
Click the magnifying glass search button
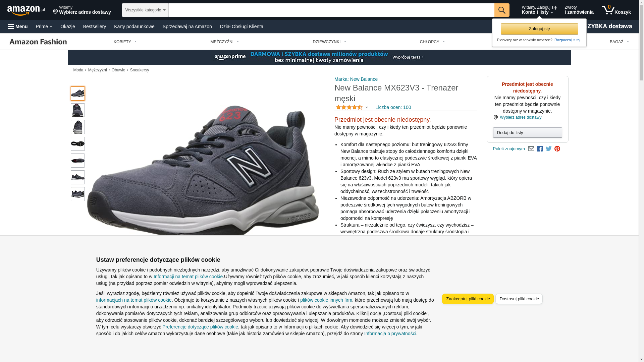tap(502, 10)
